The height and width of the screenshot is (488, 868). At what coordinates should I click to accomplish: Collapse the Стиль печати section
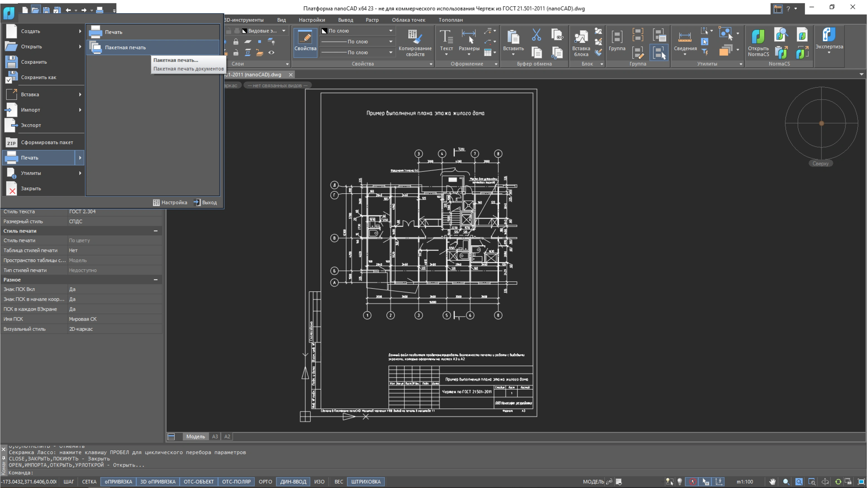pos(155,231)
